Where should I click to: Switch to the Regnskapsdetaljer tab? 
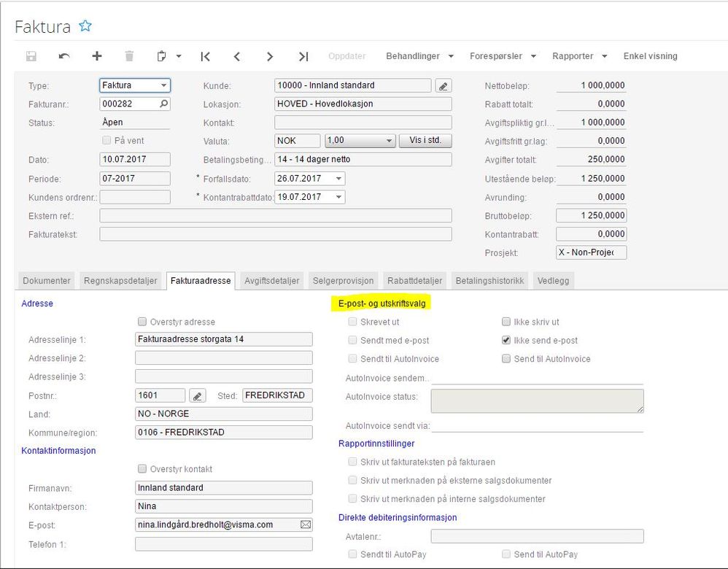point(120,281)
